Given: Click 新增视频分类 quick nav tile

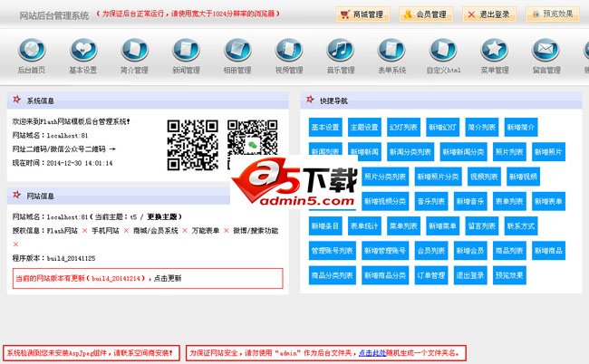Looking at the screenshot, I should click(x=385, y=202).
